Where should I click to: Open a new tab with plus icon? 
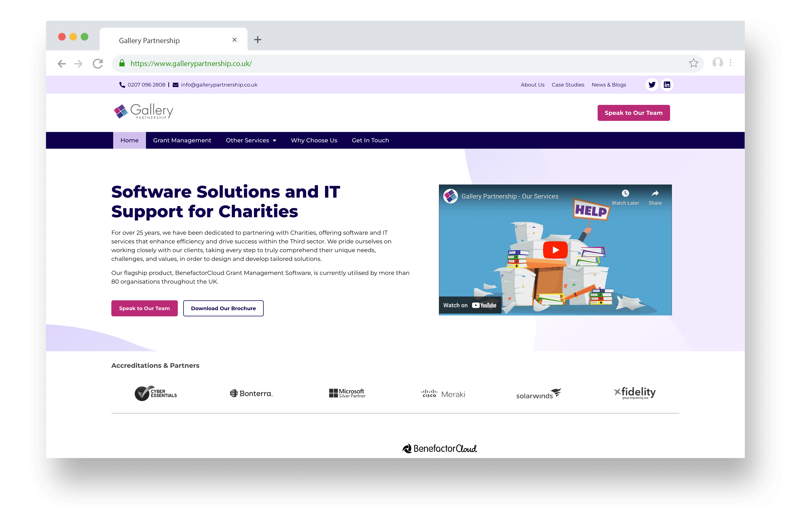click(258, 40)
